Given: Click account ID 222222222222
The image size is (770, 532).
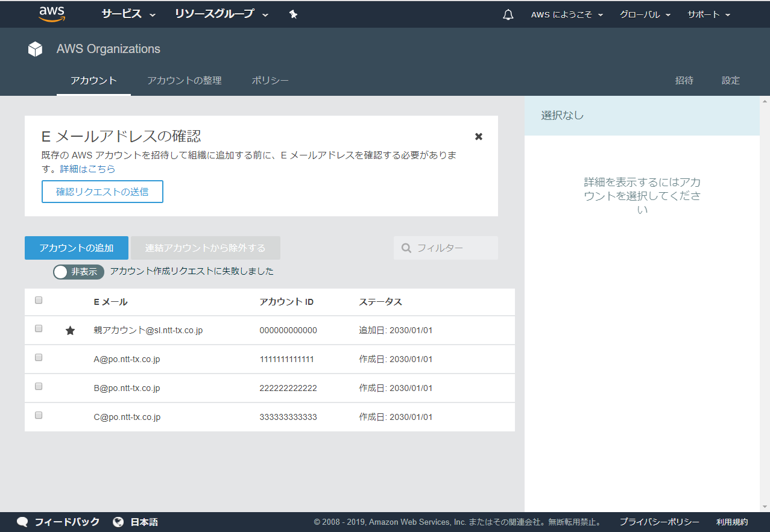Looking at the screenshot, I should 288,388.
